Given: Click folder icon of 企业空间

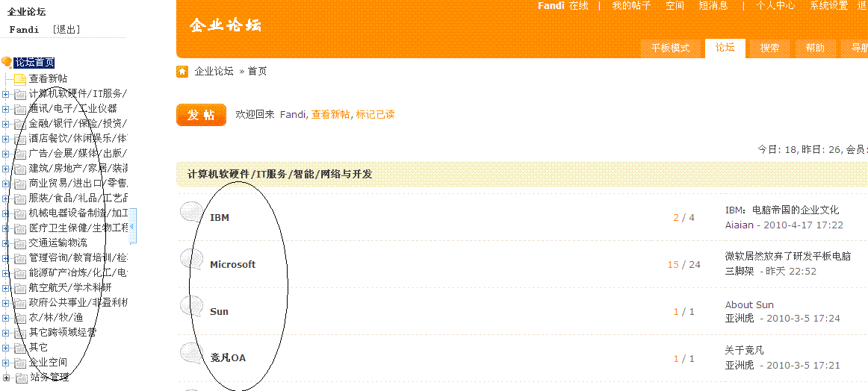Looking at the screenshot, I should 20,363.
